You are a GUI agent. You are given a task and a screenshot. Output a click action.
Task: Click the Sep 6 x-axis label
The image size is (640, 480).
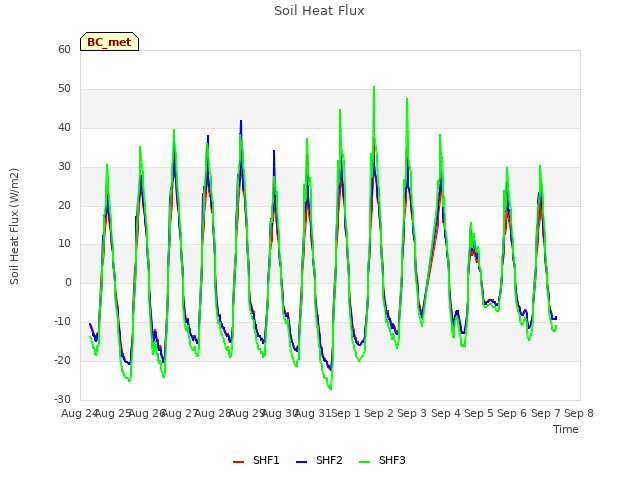click(512, 413)
